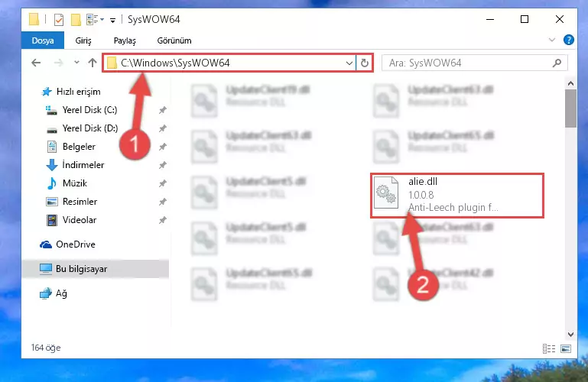This screenshot has height=382, width=588.
Task: Maximize the SysWOW64 window
Action: coord(525,19)
